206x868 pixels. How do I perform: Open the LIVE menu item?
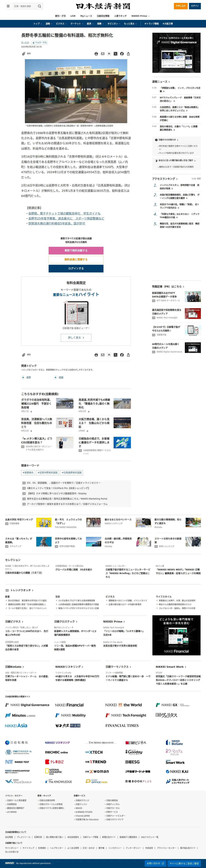coord(73,16)
